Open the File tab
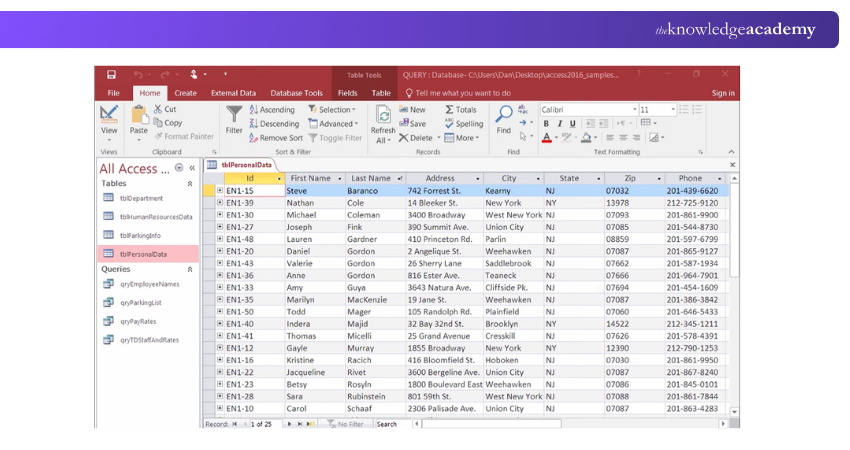 (113, 93)
